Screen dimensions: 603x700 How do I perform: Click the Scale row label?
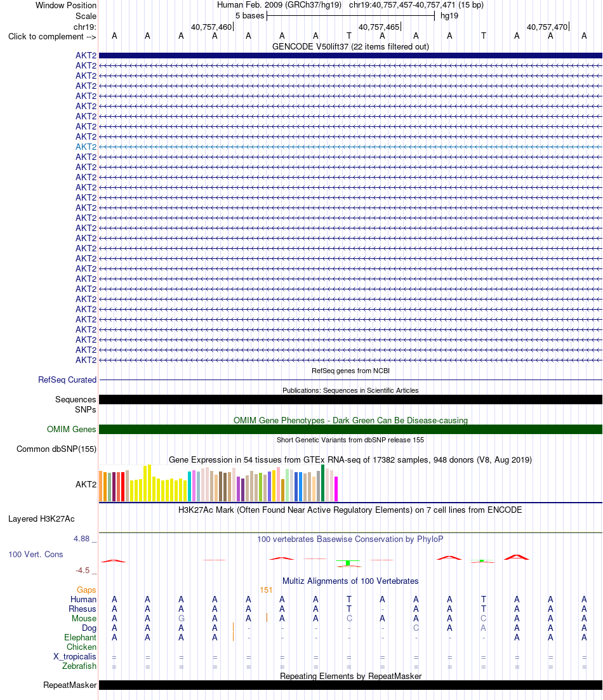click(x=86, y=16)
